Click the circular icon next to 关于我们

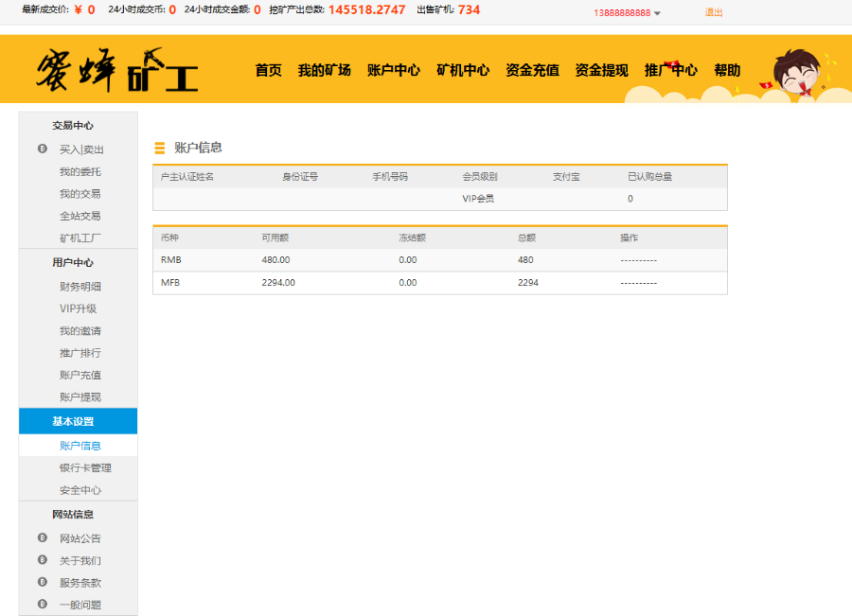tap(41, 560)
